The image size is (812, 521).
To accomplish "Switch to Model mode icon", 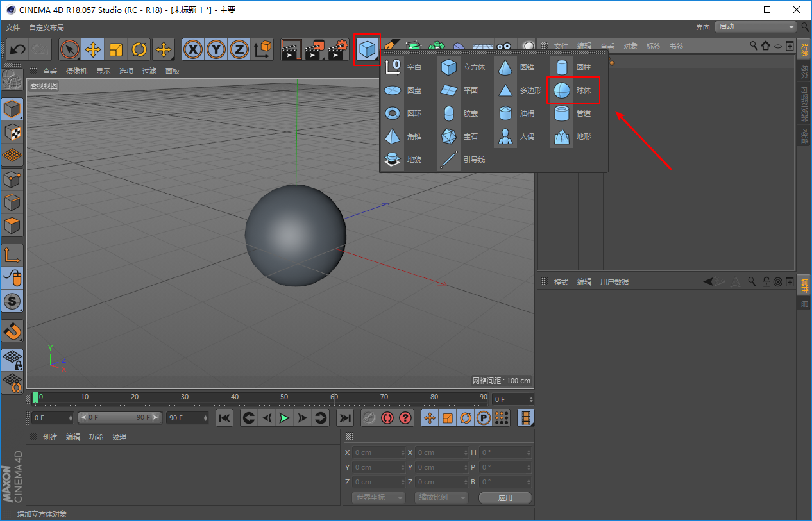I will point(12,109).
